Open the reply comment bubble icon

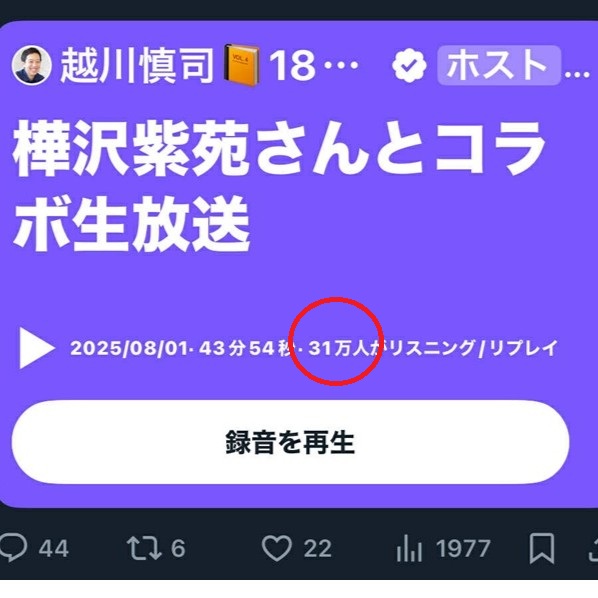click(x=14, y=548)
